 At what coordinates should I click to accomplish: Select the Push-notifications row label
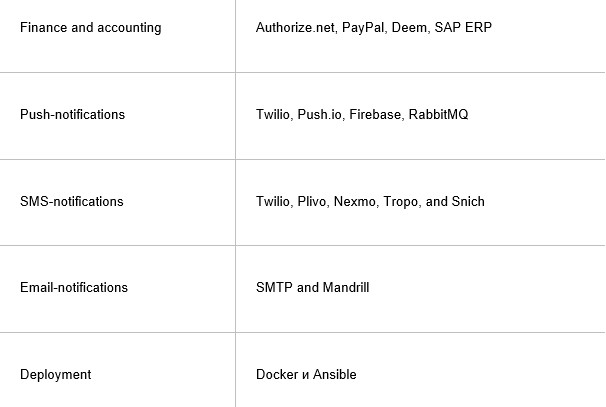coord(72,115)
